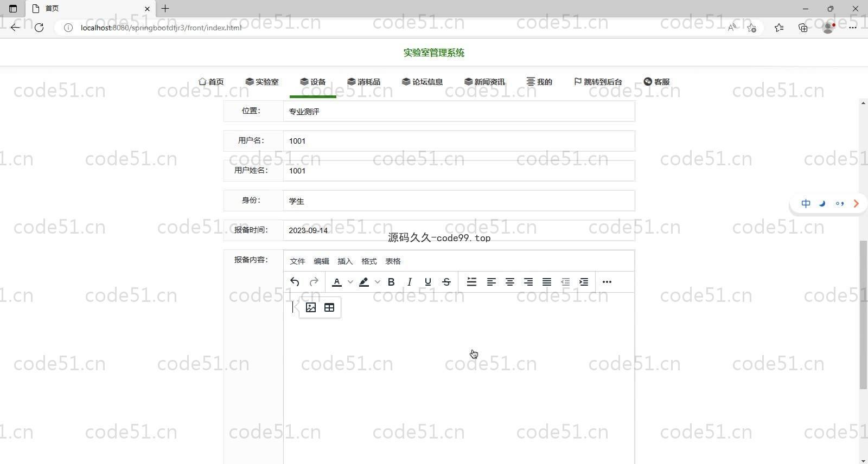Open the 我的 nav page
The height and width of the screenshot is (464, 868).
pyautogui.click(x=539, y=82)
